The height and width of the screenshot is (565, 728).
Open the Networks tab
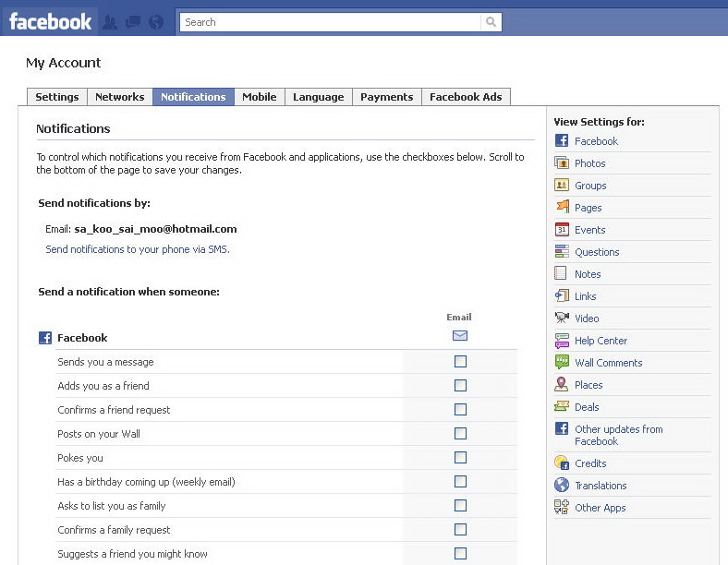click(120, 97)
